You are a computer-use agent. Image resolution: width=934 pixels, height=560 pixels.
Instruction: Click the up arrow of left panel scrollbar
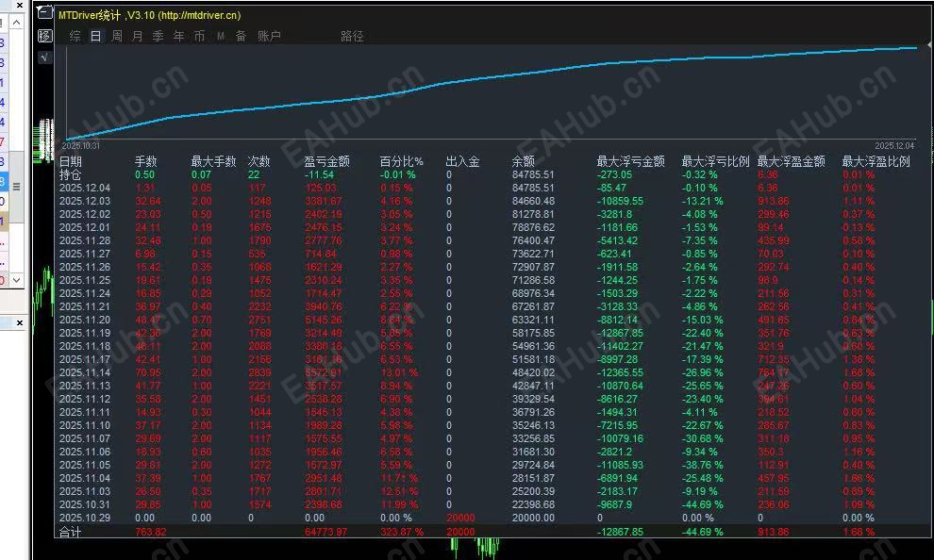(17, 23)
